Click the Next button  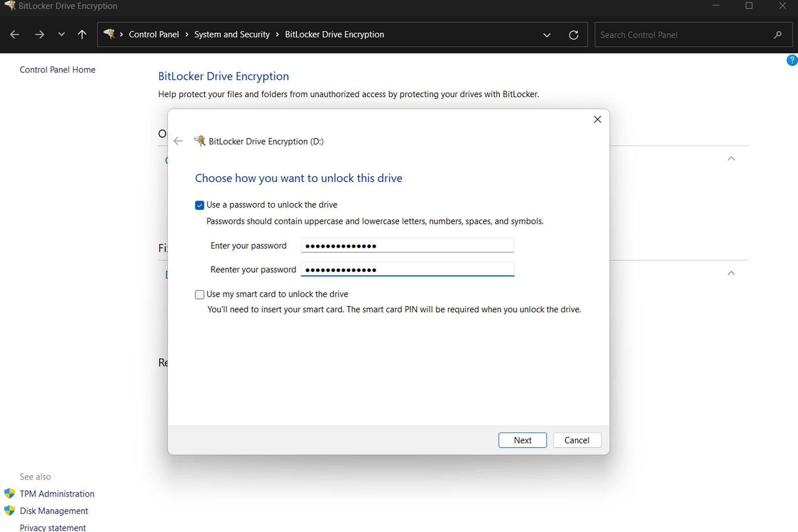coord(522,439)
